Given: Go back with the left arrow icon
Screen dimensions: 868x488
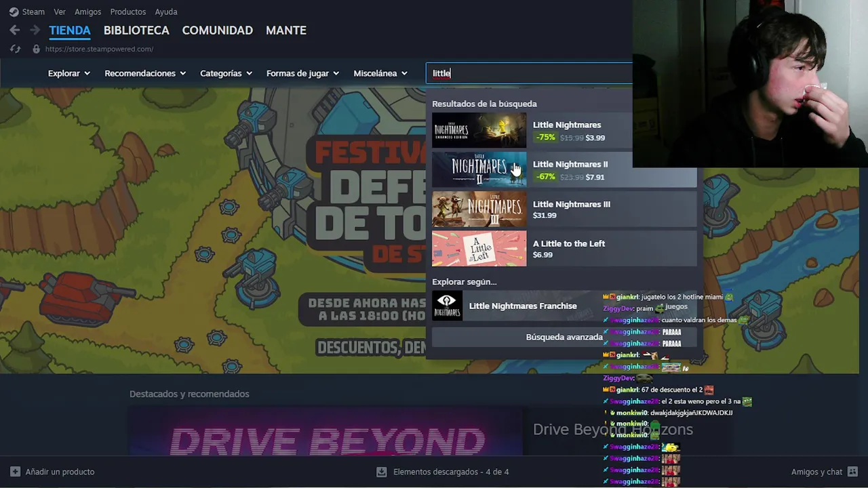Looking at the screenshot, I should click(15, 30).
